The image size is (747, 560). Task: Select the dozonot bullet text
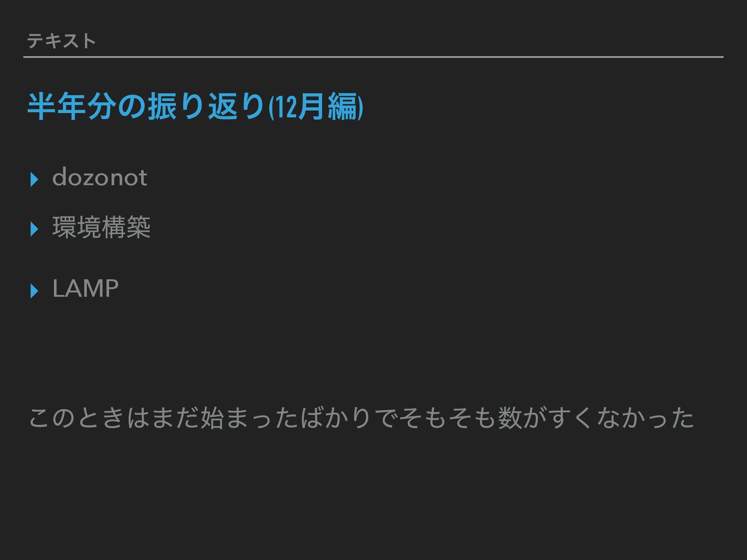click(x=100, y=177)
